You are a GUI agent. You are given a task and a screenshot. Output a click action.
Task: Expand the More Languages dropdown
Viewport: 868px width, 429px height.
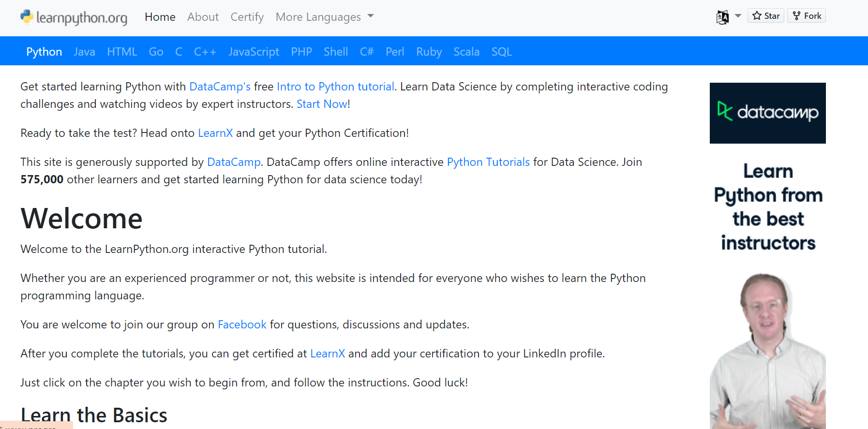point(324,17)
